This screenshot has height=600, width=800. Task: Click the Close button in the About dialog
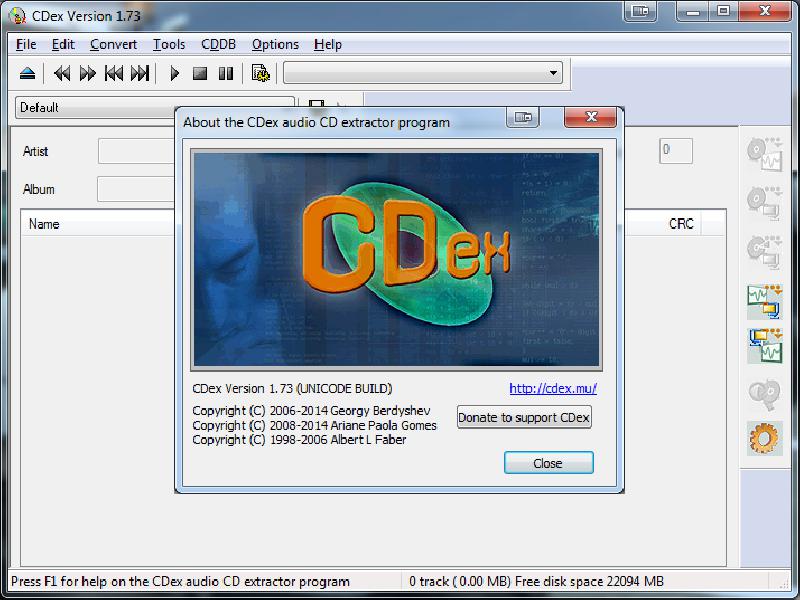[548, 463]
